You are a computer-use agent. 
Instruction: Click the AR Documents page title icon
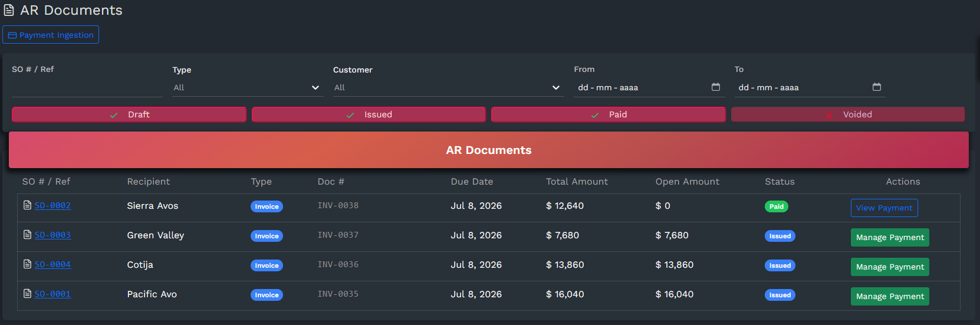9,11
